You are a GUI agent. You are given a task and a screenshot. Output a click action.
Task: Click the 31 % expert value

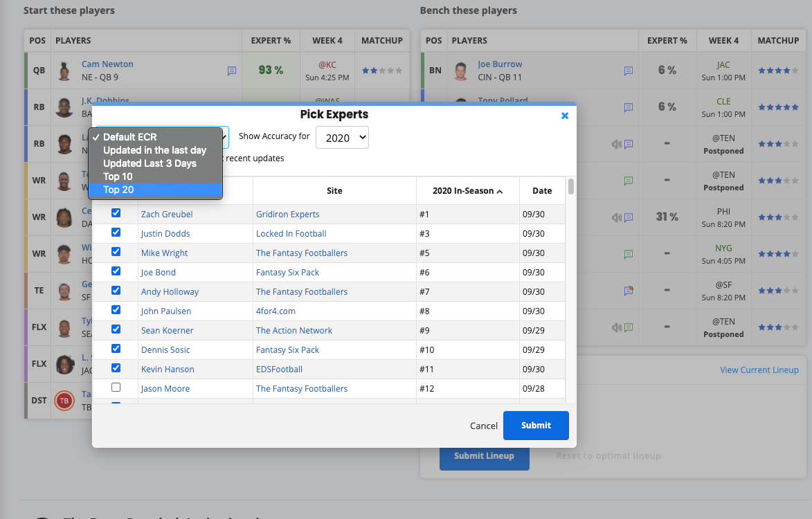pyautogui.click(x=667, y=217)
